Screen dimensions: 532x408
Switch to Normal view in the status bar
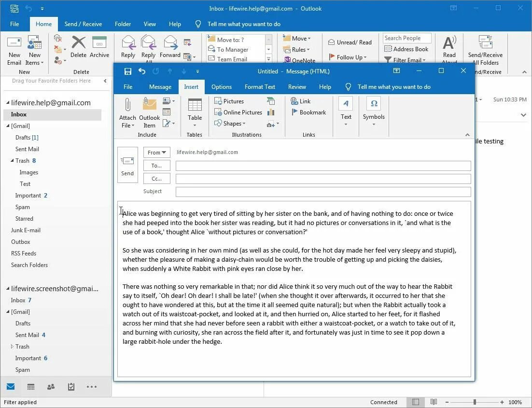coord(416,402)
